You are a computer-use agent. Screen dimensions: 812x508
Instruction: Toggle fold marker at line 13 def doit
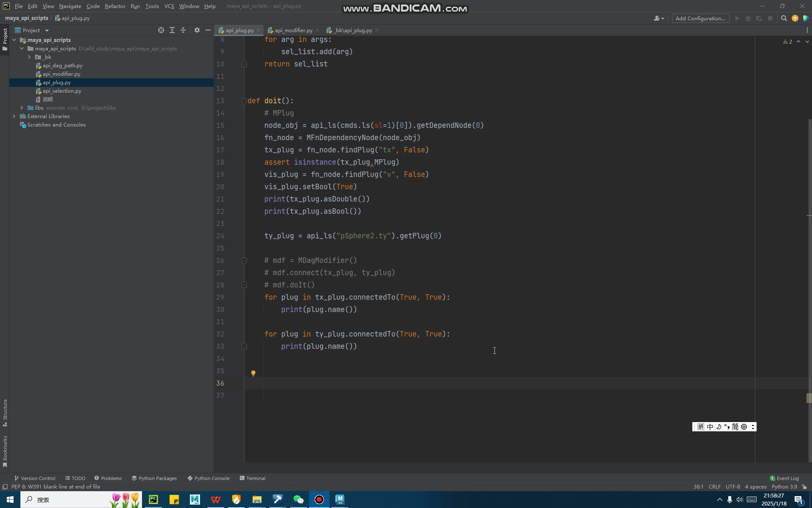pyautogui.click(x=244, y=101)
